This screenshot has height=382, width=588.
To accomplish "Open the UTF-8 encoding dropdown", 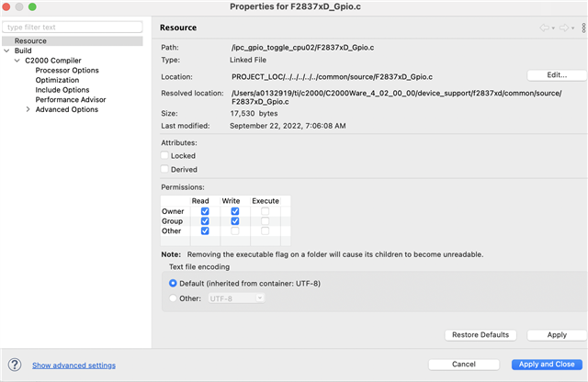I will pyautogui.click(x=236, y=298).
